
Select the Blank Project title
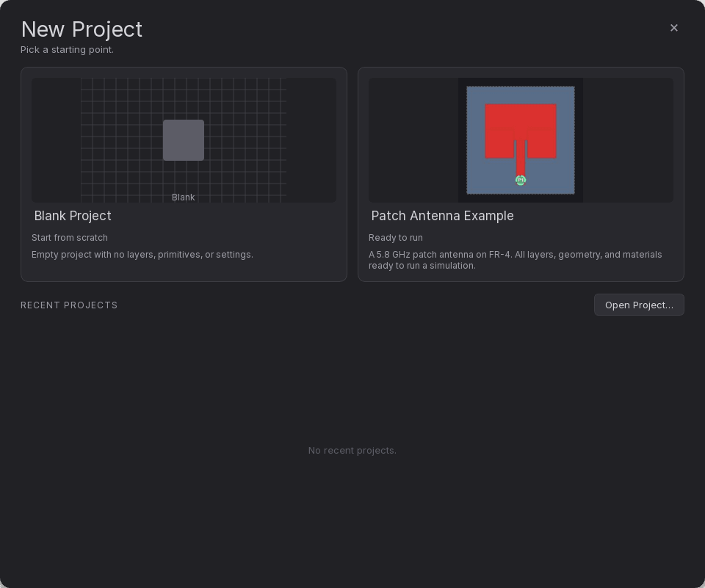73,216
